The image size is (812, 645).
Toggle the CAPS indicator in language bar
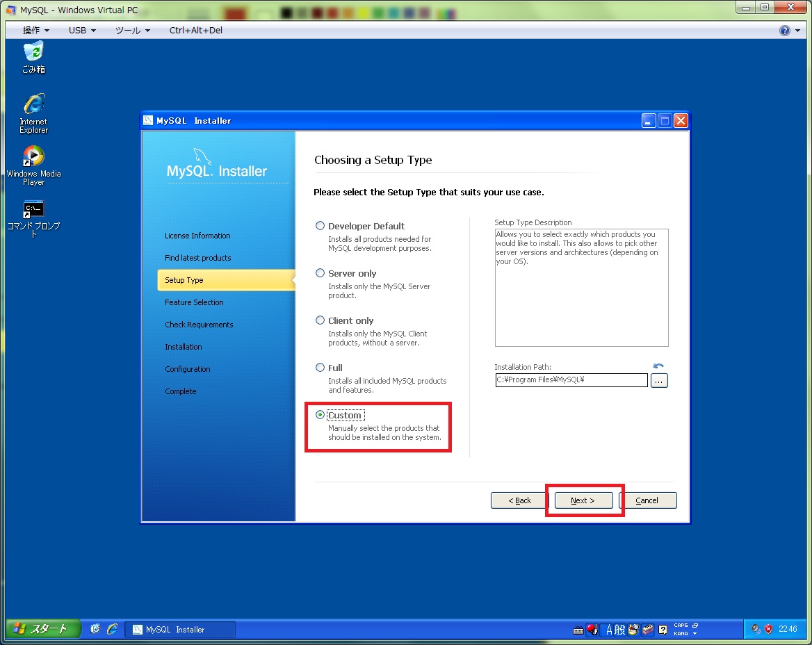coord(681,626)
